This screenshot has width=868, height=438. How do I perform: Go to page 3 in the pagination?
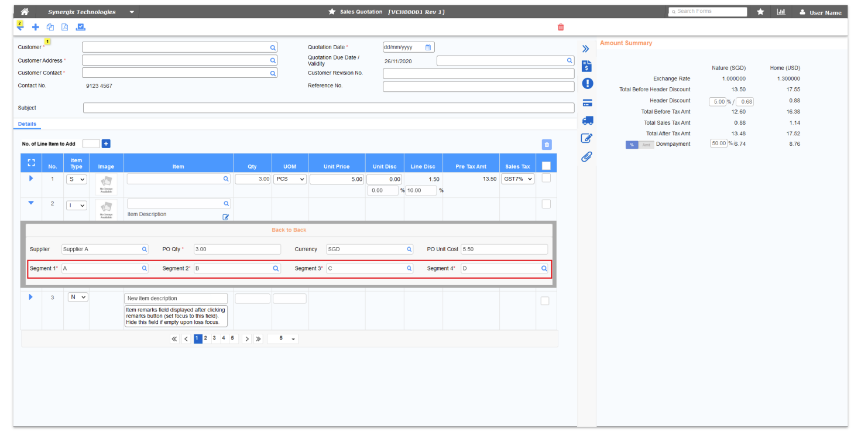click(214, 338)
